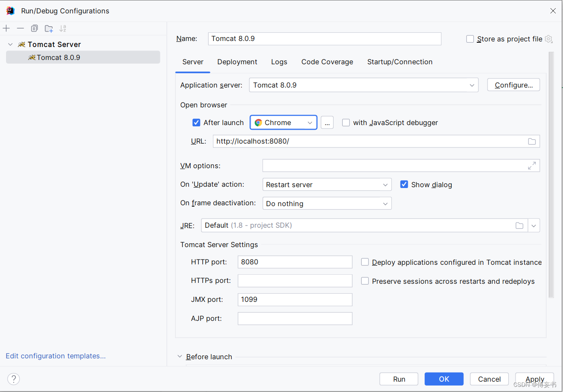Open the Help question mark button

pyautogui.click(x=14, y=379)
